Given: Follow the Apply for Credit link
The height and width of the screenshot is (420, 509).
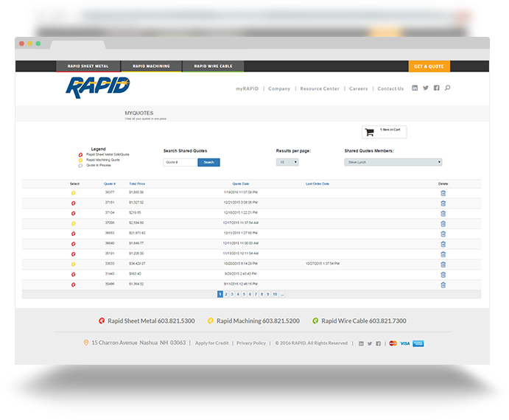Looking at the screenshot, I should (211, 343).
